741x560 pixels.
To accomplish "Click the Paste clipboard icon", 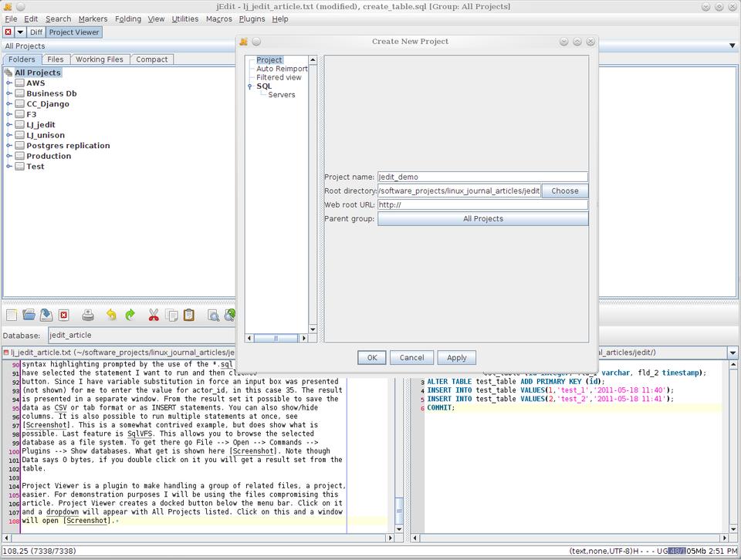I will 189,315.
